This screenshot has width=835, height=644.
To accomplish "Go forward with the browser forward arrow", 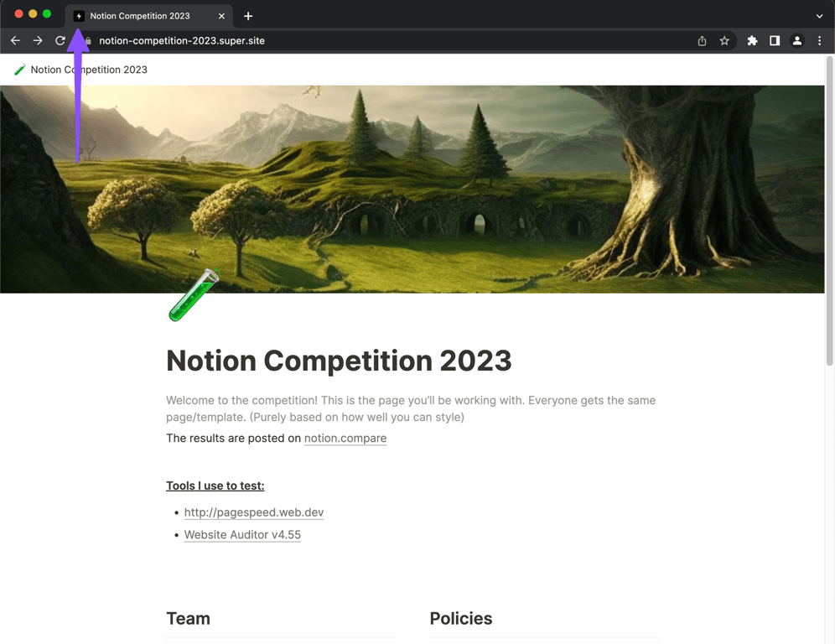I will [38, 40].
